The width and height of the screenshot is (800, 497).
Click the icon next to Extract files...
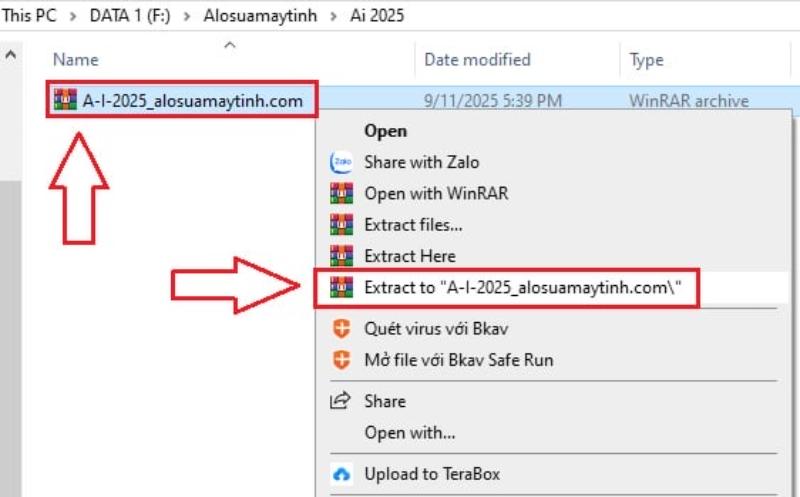point(342,224)
